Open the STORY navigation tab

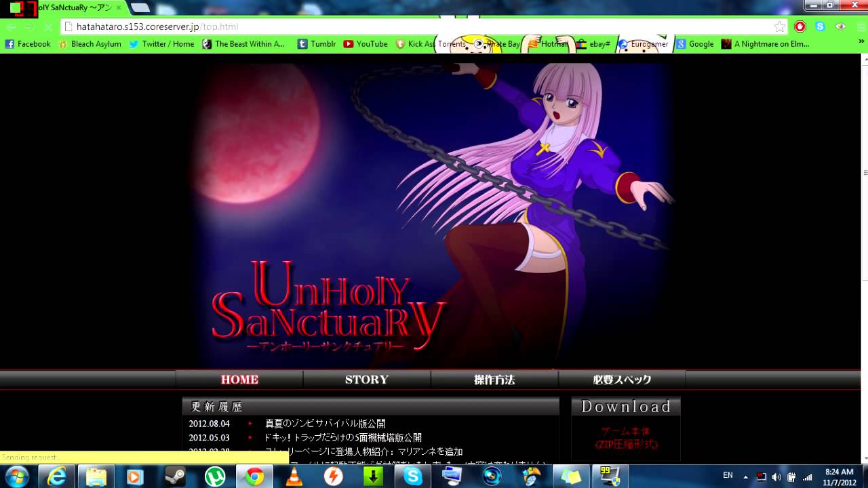pyautogui.click(x=367, y=380)
